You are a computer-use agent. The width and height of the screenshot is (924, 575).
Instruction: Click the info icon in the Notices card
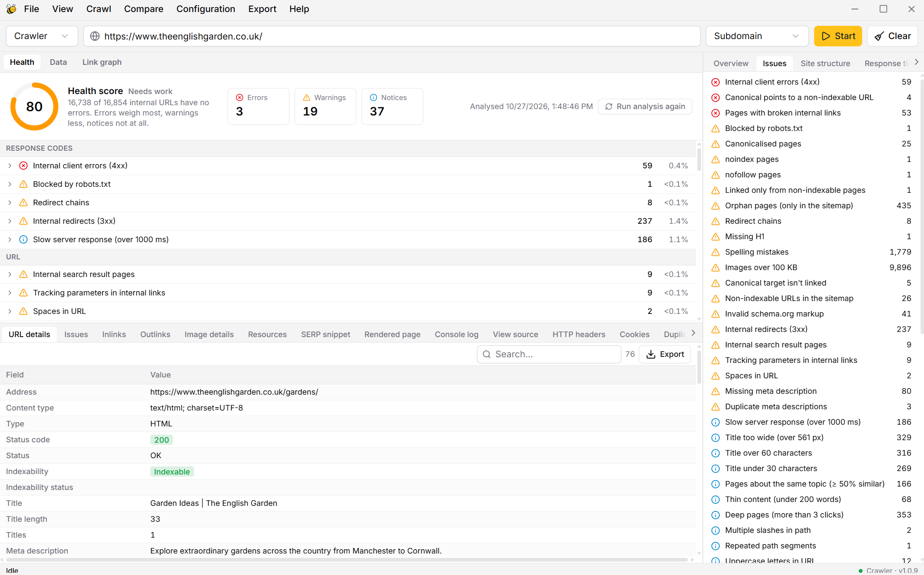click(x=374, y=97)
